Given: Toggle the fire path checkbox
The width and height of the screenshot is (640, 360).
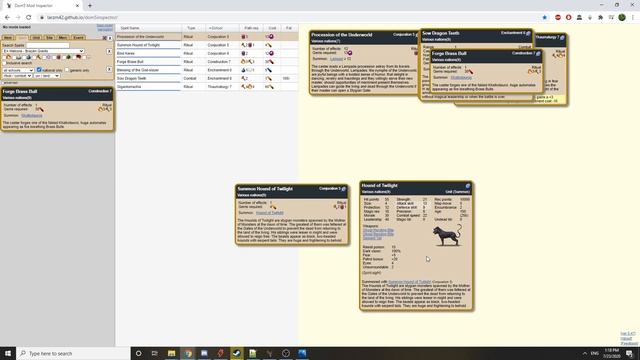Looking at the screenshot, I should tap(4, 57).
